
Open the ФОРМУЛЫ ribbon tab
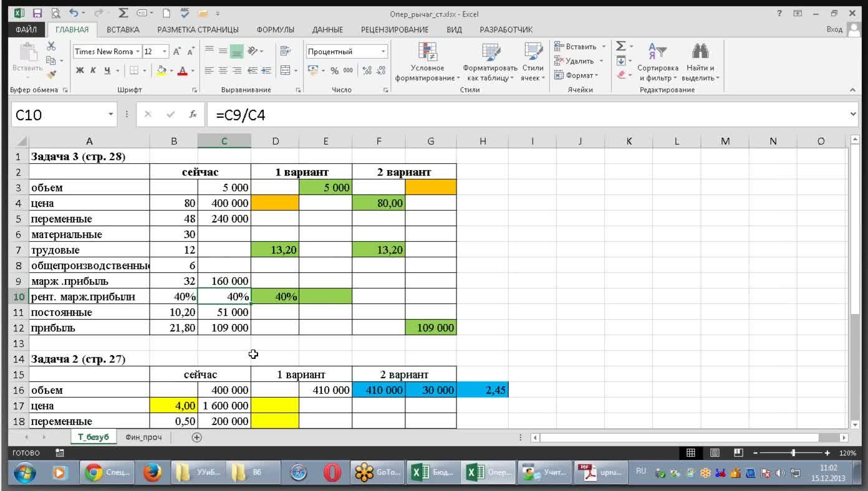[x=275, y=29]
